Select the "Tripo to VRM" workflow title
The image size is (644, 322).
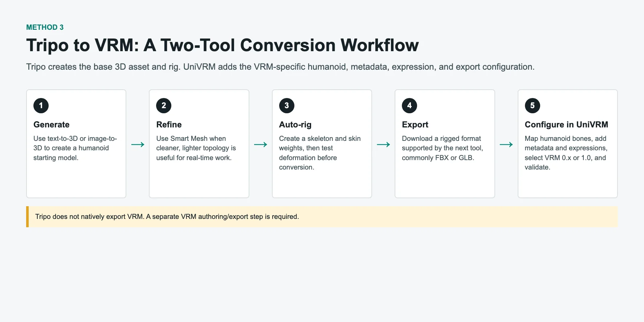coord(222,45)
